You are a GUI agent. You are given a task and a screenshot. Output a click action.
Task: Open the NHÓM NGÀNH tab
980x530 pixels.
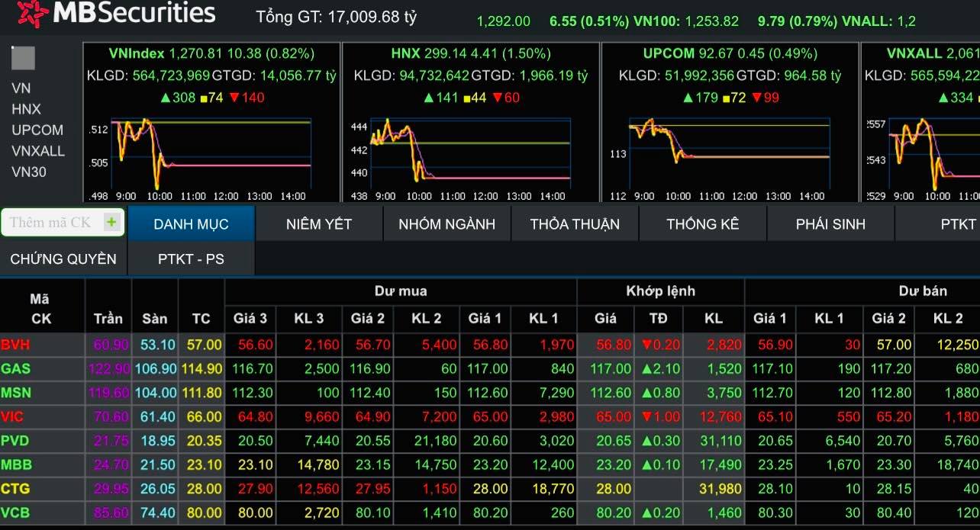tap(446, 223)
